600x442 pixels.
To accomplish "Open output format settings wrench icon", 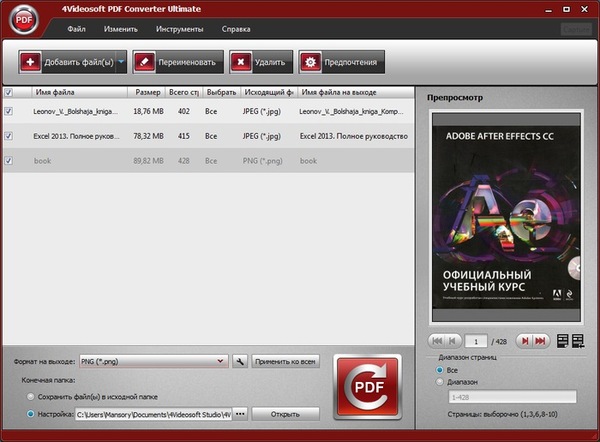I will 240,361.
